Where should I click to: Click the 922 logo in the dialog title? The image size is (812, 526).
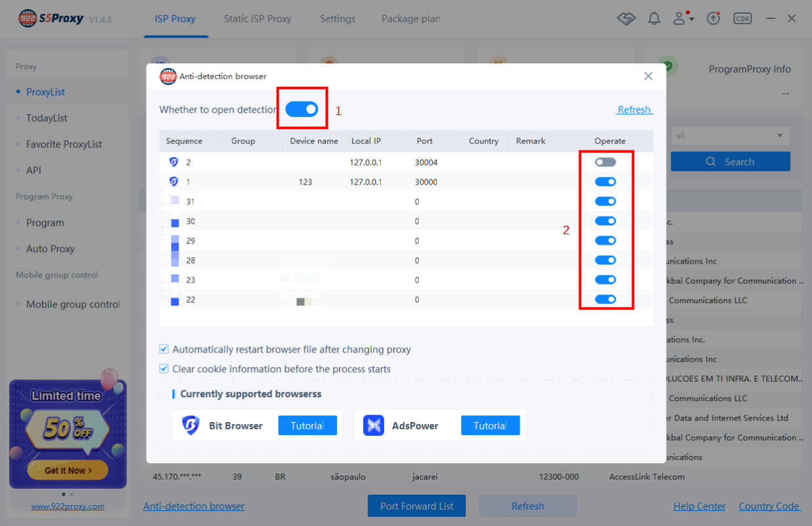pyautogui.click(x=168, y=77)
